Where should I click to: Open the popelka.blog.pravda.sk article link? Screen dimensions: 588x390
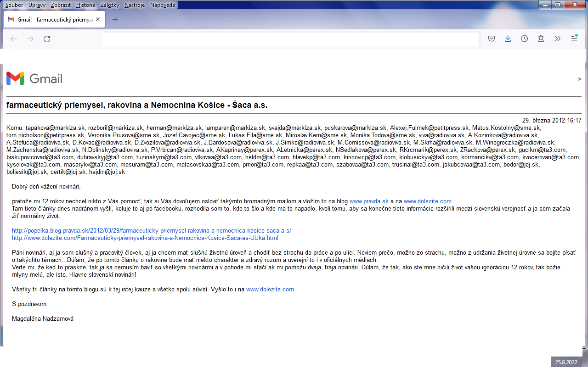pyautogui.click(x=151, y=231)
